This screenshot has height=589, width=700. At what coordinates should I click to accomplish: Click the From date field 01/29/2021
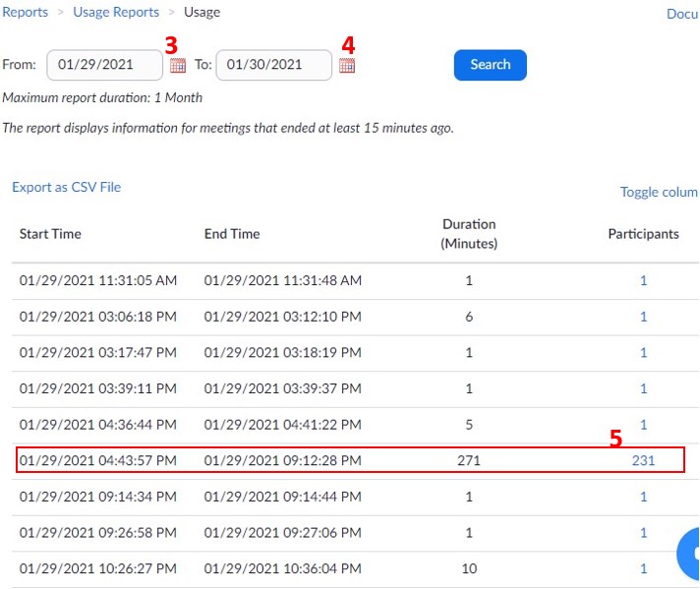point(104,65)
